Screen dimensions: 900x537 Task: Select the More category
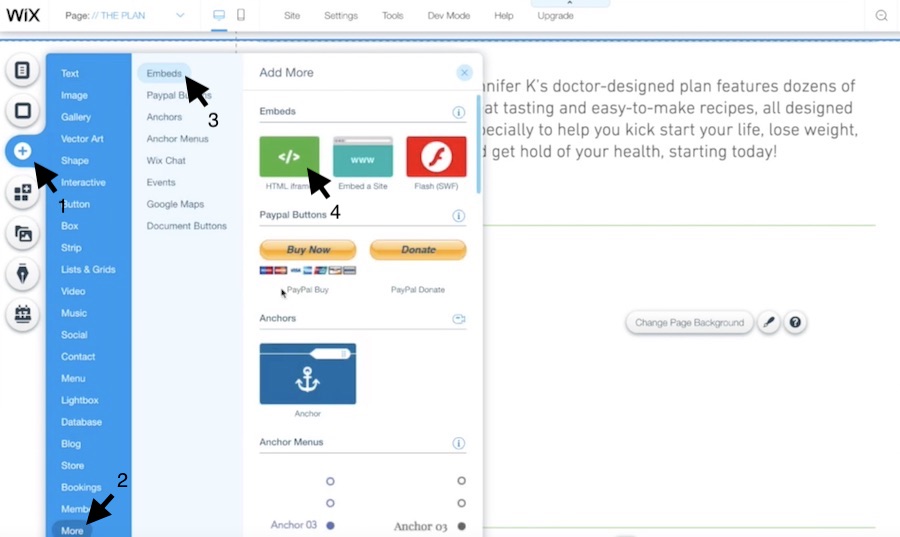tap(72, 531)
